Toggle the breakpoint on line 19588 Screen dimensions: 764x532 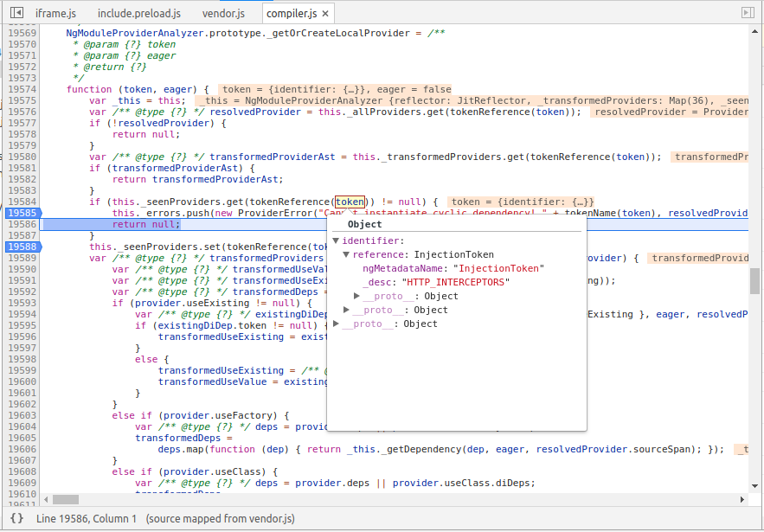pyautogui.click(x=22, y=247)
